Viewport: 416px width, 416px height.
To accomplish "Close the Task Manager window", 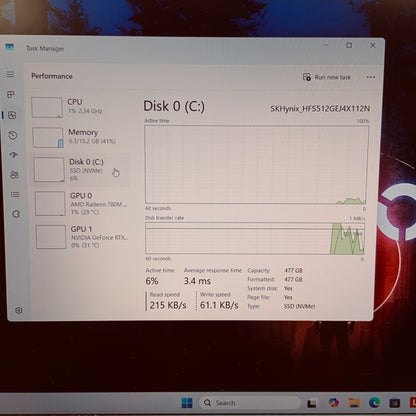I will click(373, 45).
